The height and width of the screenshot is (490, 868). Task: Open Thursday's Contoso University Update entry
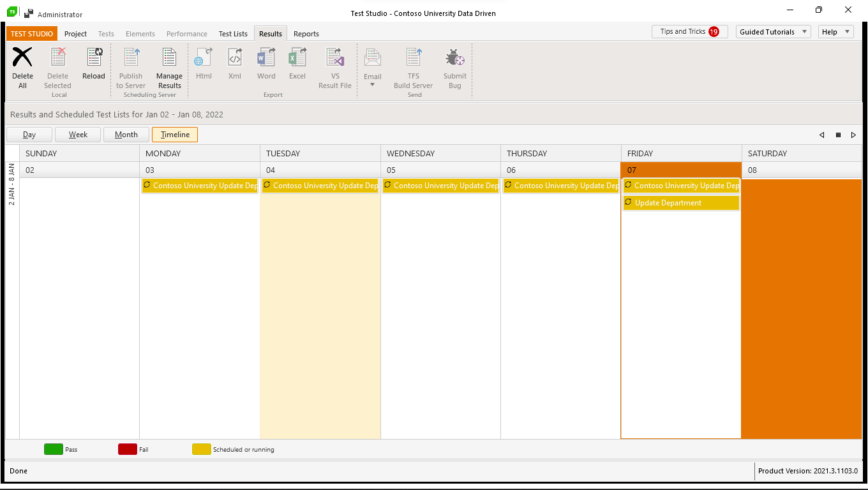(562, 186)
